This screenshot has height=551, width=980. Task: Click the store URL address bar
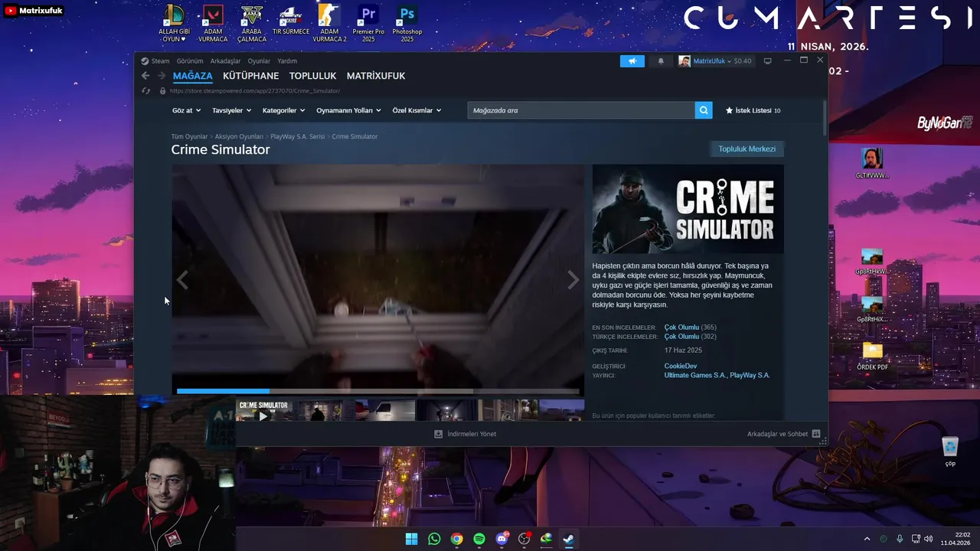pos(254,90)
